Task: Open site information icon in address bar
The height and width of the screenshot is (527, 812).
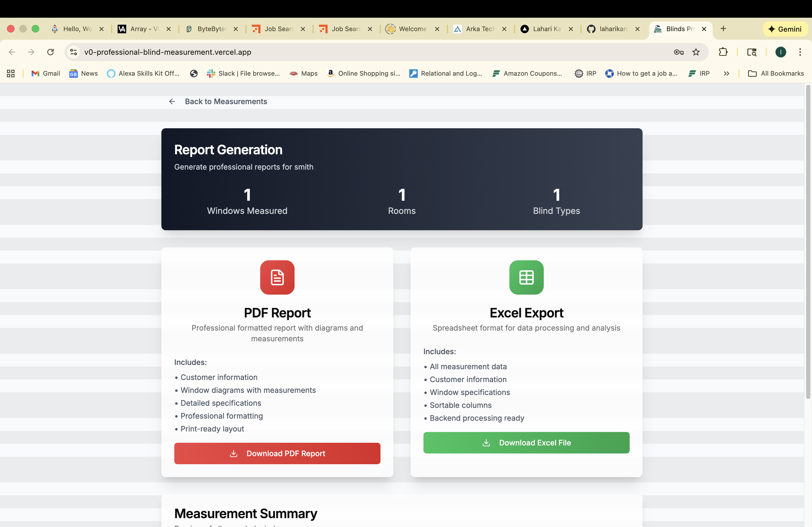Action: [73, 52]
